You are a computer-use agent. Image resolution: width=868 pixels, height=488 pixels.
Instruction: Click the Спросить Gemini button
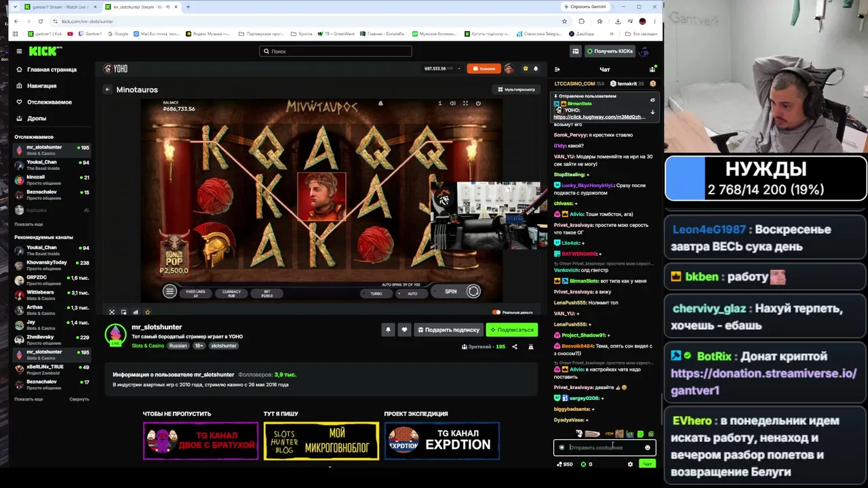pyautogui.click(x=585, y=7)
